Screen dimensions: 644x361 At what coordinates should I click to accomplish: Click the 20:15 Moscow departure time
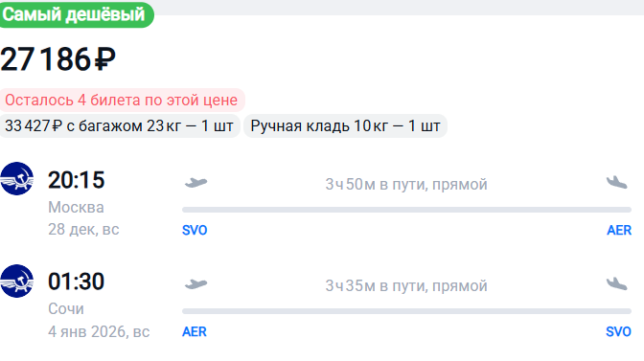click(77, 180)
